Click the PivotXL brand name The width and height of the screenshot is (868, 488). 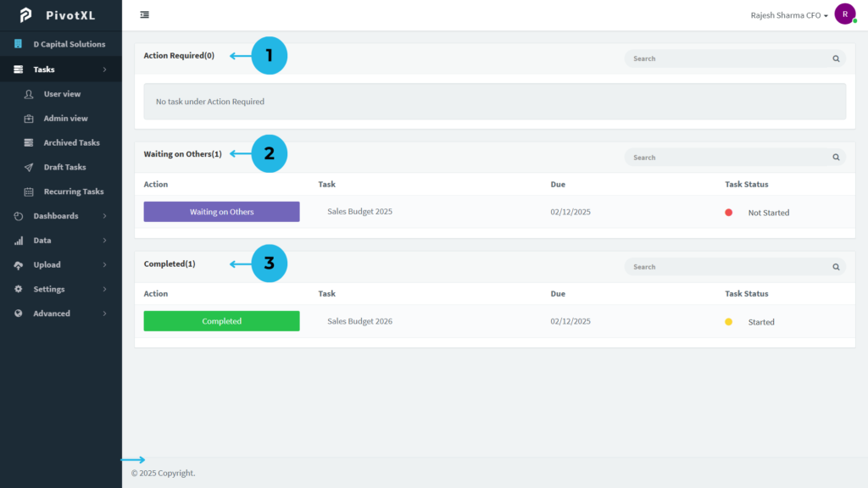[x=71, y=15]
